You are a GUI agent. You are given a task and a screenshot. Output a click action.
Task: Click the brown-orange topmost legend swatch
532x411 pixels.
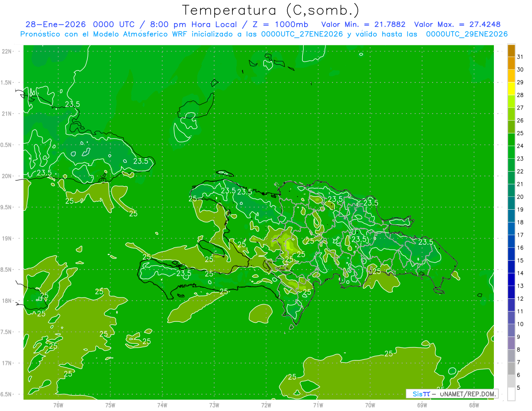(x=511, y=51)
